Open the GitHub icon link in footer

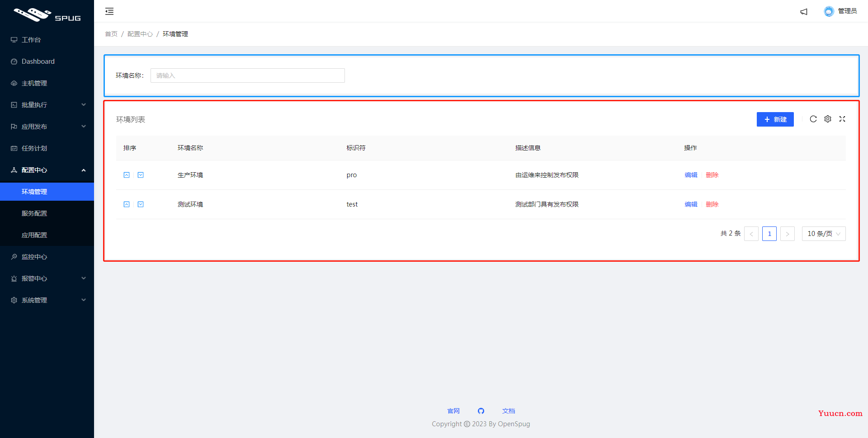point(481,411)
